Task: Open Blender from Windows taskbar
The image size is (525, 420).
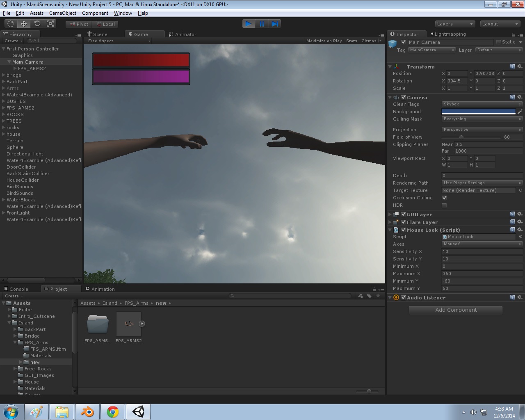Action: (x=87, y=412)
